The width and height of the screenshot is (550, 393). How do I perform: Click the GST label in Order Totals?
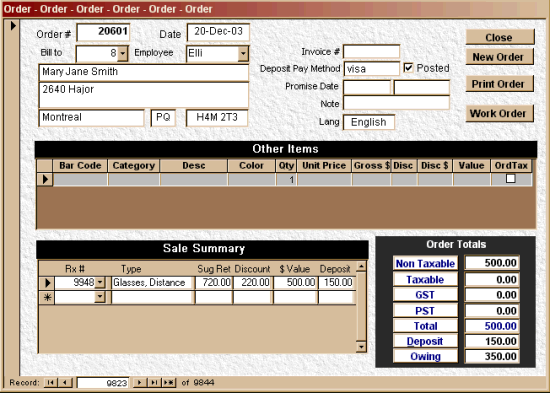click(x=425, y=295)
